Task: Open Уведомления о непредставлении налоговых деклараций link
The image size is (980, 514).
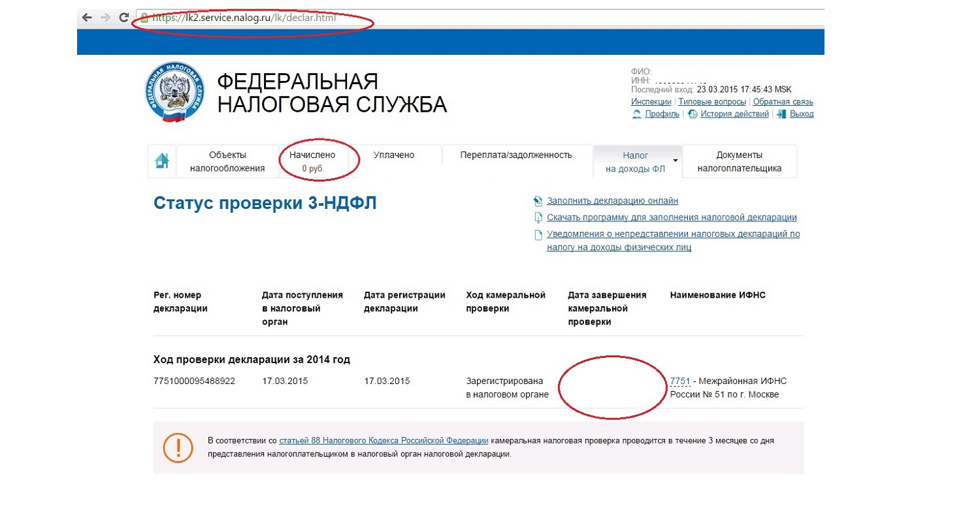Action: click(673, 240)
